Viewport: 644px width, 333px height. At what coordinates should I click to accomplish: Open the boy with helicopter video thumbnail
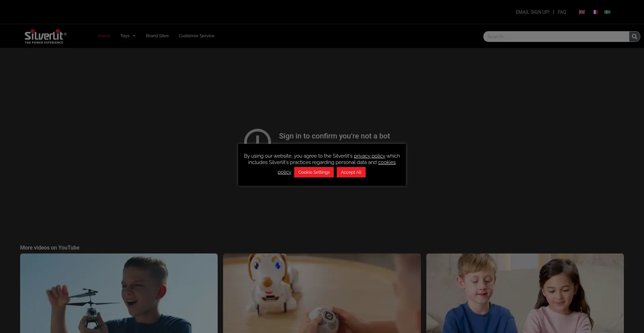119,293
